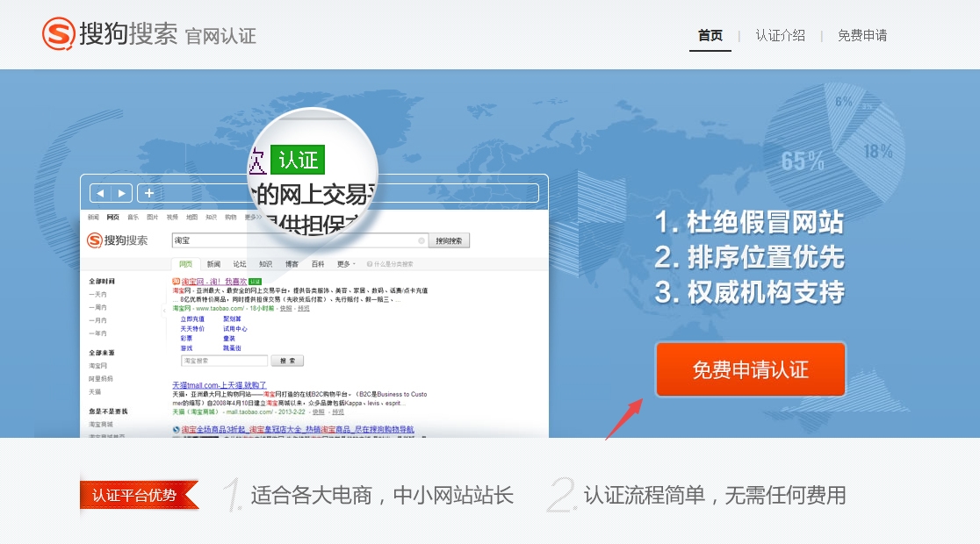The width and height of the screenshot is (980, 544).
Task: Click the text 排序位置优先
Action: pyautogui.click(x=766, y=257)
